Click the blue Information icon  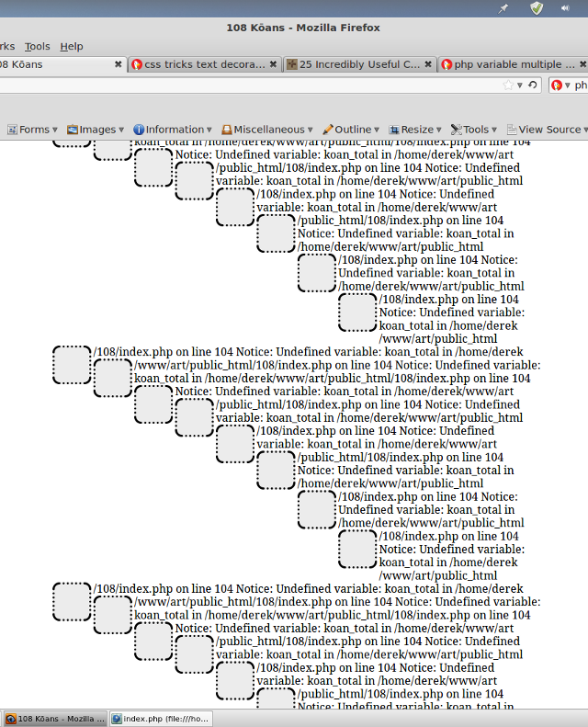(139, 130)
